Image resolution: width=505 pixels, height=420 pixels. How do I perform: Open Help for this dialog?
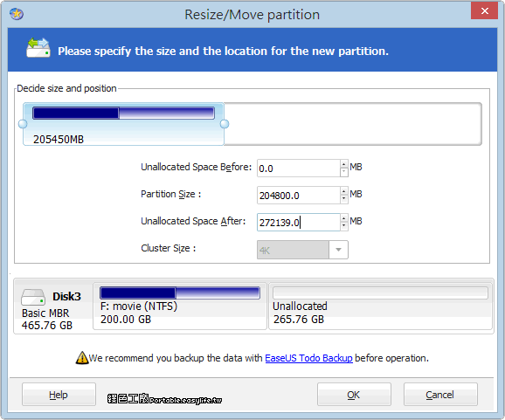pyautogui.click(x=59, y=395)
